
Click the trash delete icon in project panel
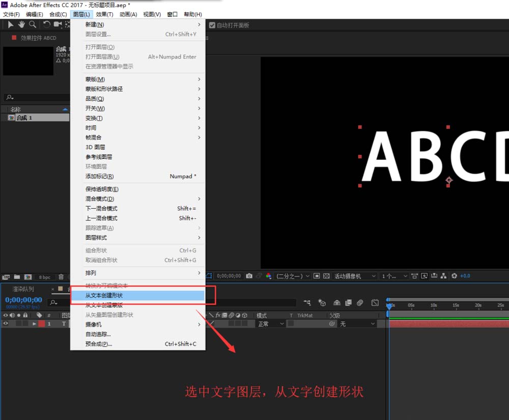click(61, 277)
